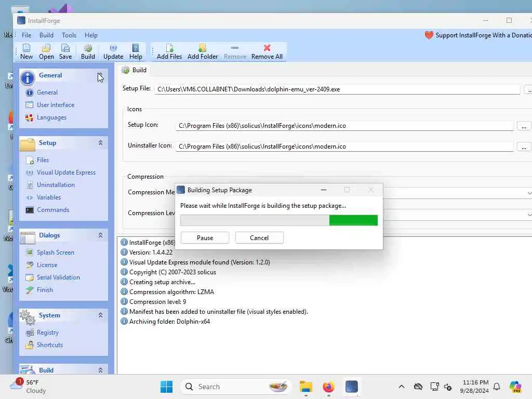The height and width of the screenshot is (399, 532).
Task: Open Visual Update Express page
Action: (66, 172)
